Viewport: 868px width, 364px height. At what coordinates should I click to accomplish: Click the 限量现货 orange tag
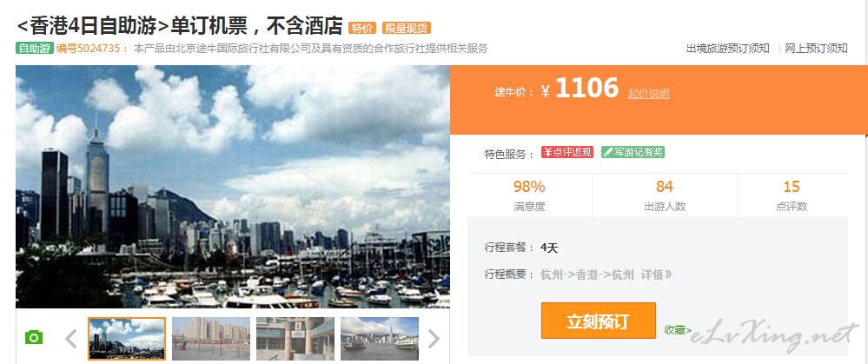pyautogui.click(x=407, y=28)
